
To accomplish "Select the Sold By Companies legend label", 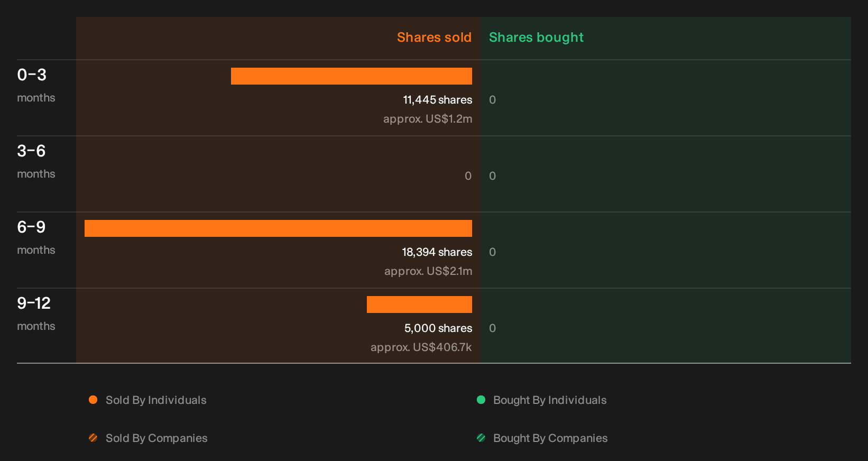I will [156, 438].
